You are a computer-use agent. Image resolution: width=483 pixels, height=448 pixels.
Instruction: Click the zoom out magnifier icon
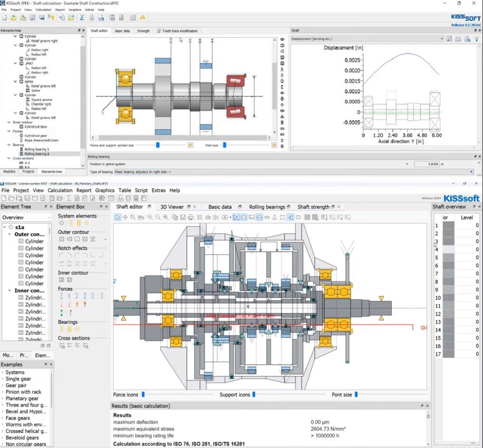pos(157,217)
